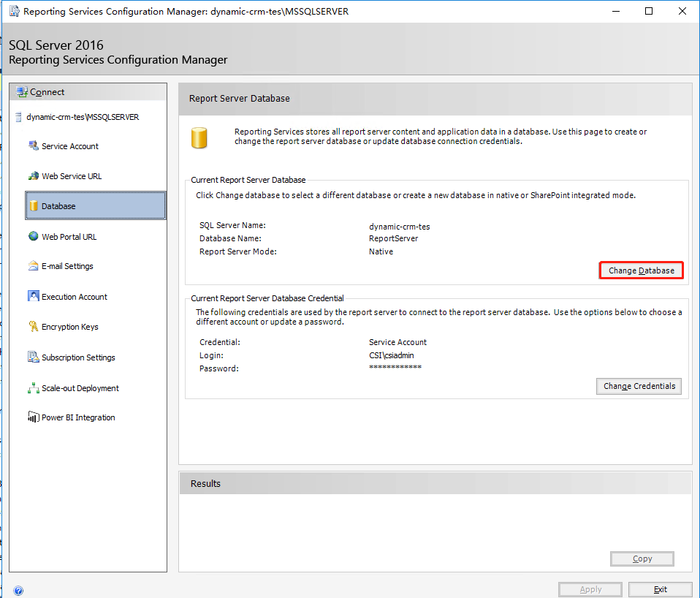Click the Connect icon in sidebar header

21,92
